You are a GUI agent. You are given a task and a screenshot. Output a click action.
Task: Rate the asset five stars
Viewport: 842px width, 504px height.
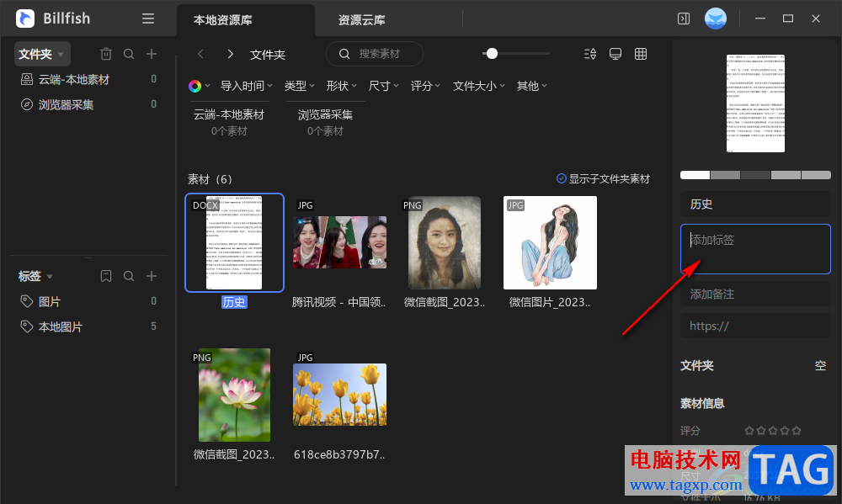(x=797, y=431)
